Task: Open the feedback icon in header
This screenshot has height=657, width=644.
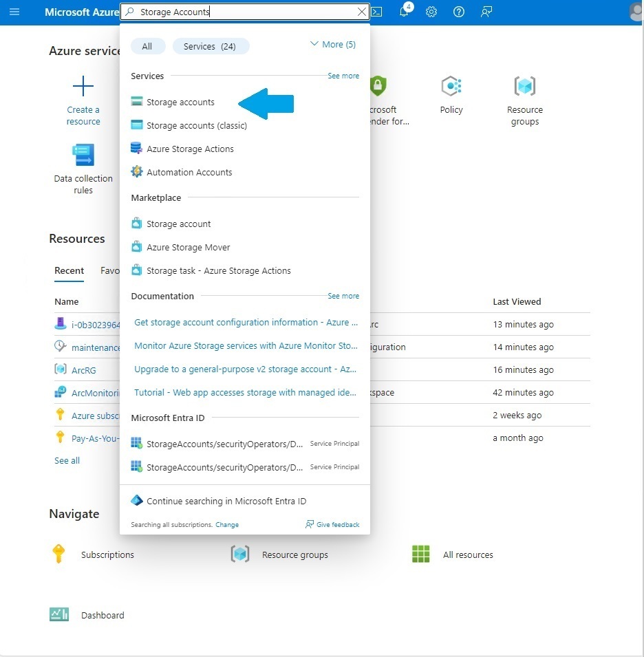Action: (x=486, y=12)
